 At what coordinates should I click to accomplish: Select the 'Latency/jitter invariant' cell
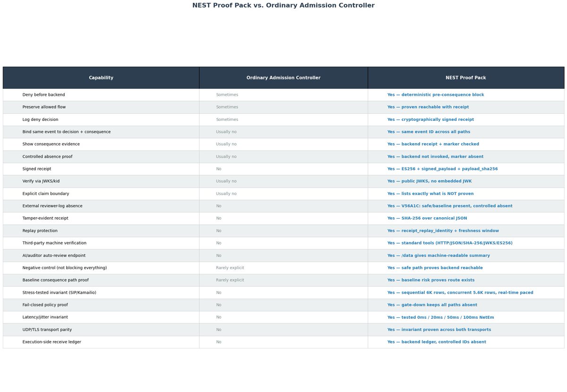(101, 317)
